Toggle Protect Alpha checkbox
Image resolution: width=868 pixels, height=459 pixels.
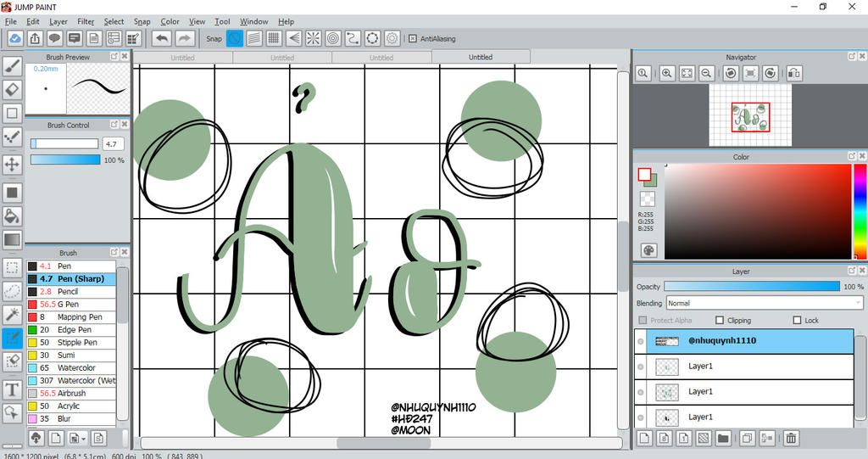[x=643, y=321]
